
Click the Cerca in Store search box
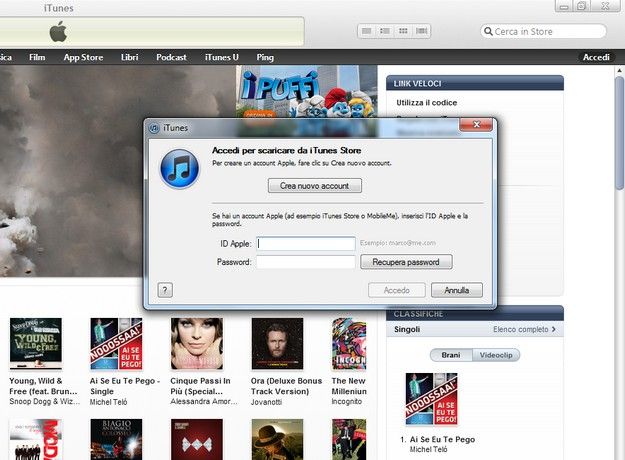[543, 31]
